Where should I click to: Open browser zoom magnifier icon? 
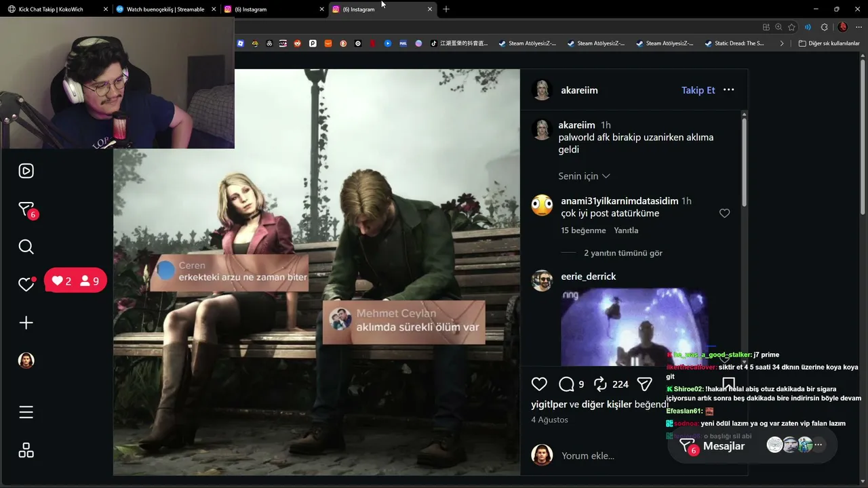[778, 27]
